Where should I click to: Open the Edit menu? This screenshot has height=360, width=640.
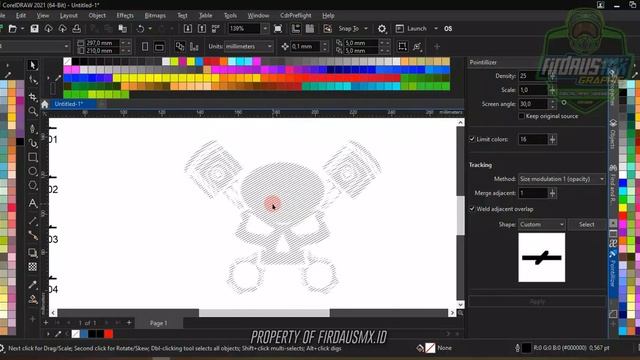pyautogui.click(x=21, y=16)
